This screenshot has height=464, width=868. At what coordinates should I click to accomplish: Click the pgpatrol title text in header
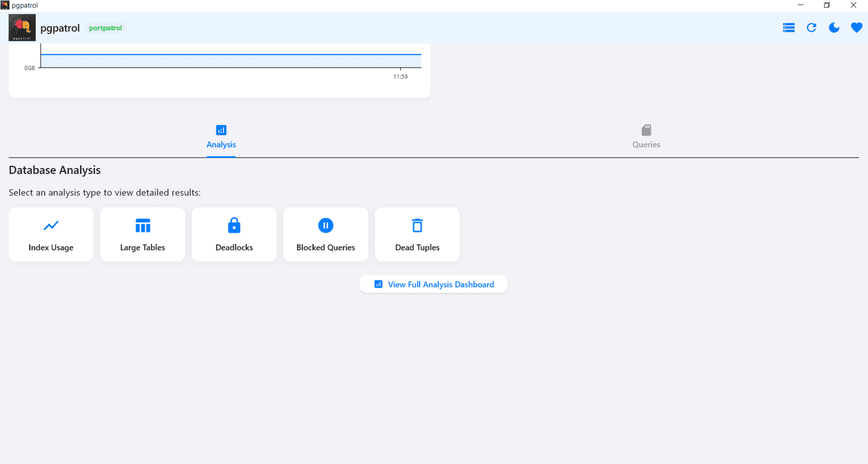click(60, 28)
